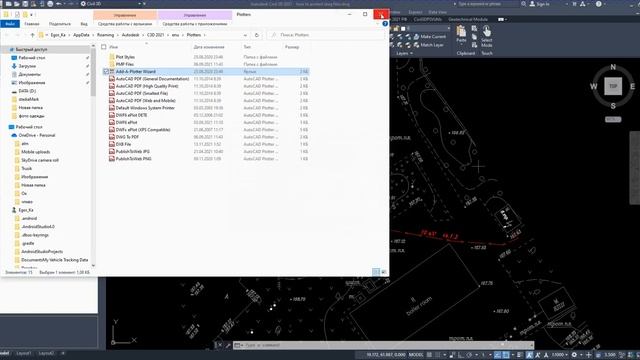
Task: Click the Save icon in AutoCAD quick access toolbar
Action: point(25,4)
